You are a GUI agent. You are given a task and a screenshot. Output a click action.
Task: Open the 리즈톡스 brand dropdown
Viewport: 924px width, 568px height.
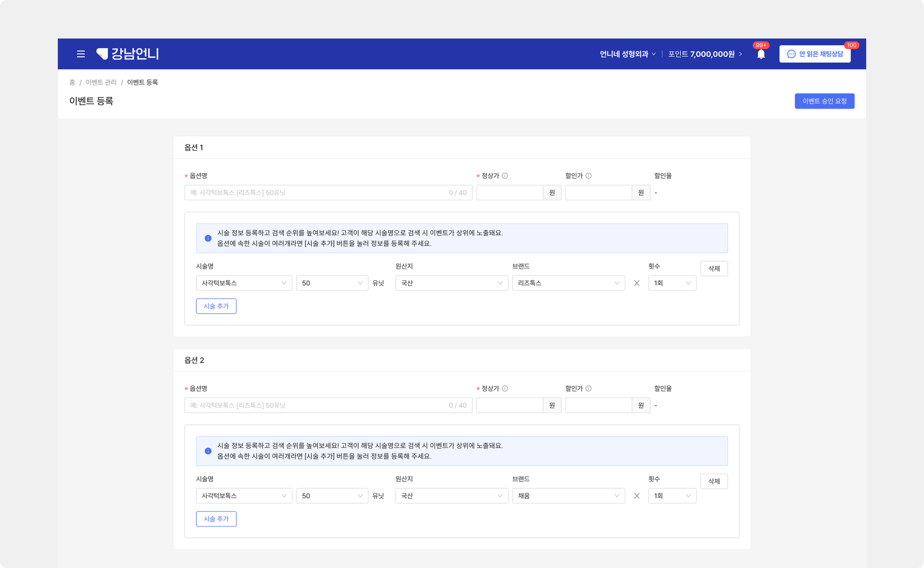click(x=568, y=283)
